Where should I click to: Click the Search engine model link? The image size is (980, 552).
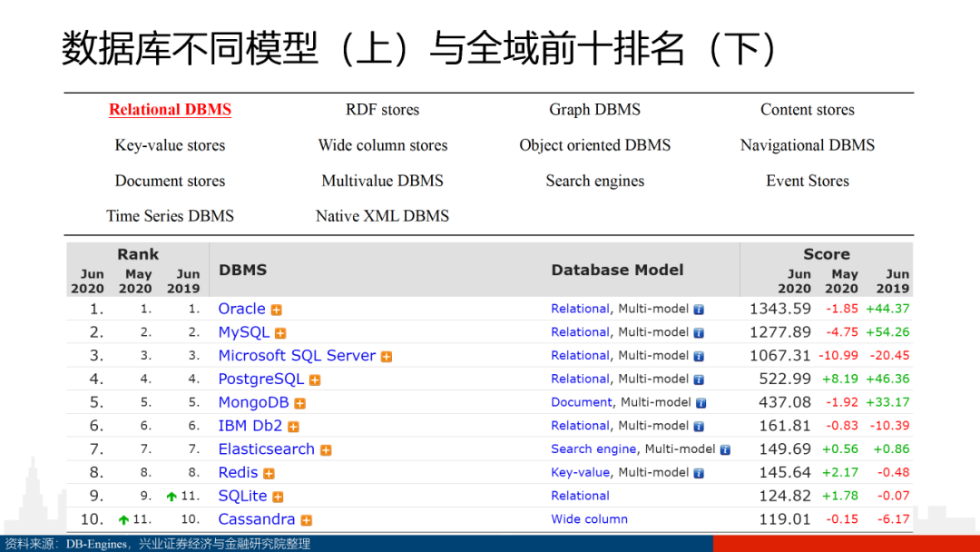[x=593, y=448]
